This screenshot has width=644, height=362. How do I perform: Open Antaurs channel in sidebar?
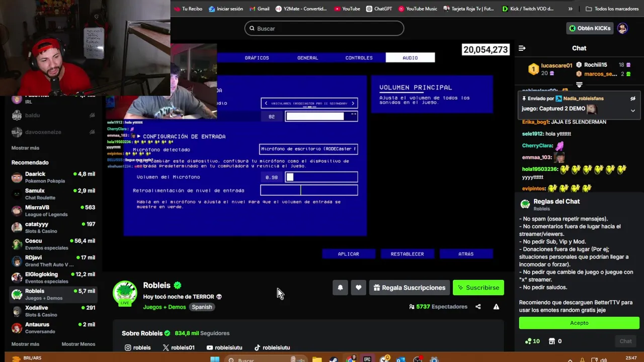coord(53,328)
